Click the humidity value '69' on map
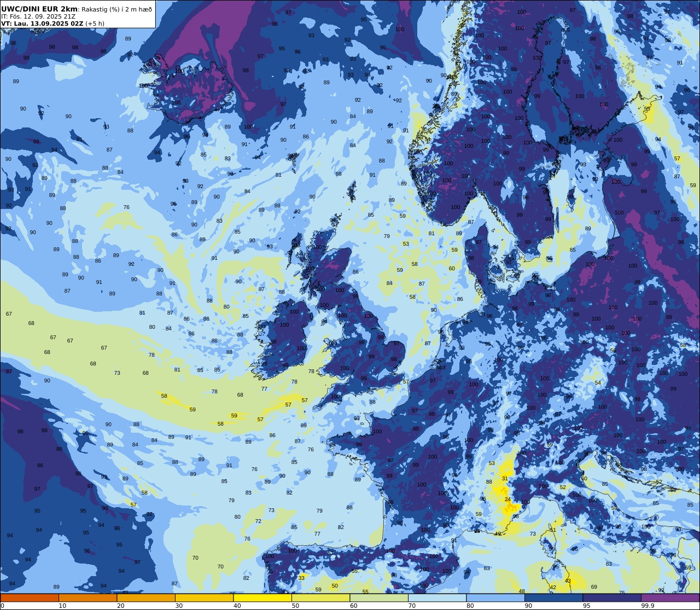This screenshot has width=700, height=610. click(594, 587)
